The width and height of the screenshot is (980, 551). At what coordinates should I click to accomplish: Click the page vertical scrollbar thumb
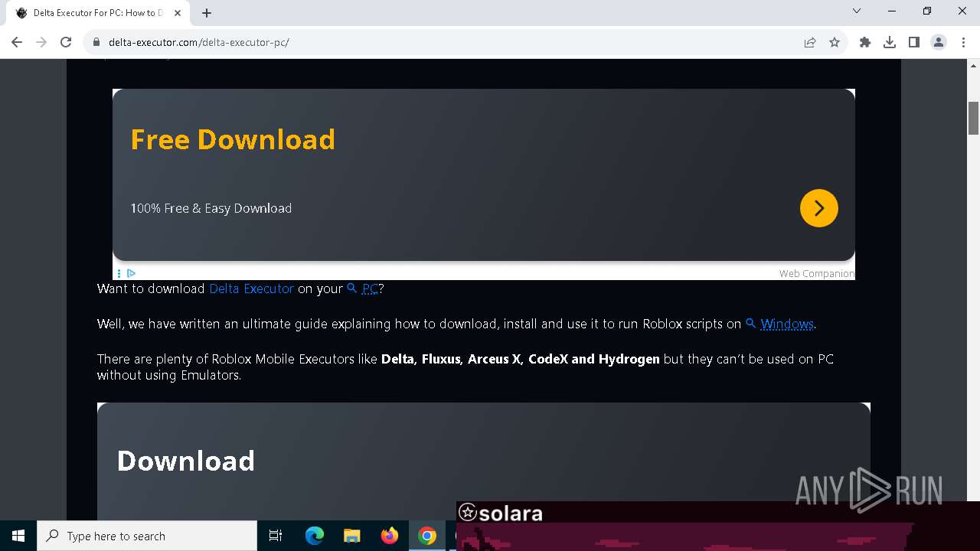[974, 117]
